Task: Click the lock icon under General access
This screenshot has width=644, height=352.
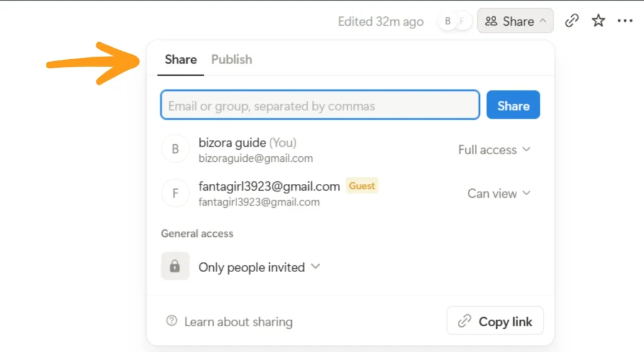Action: tap(175, 266)
